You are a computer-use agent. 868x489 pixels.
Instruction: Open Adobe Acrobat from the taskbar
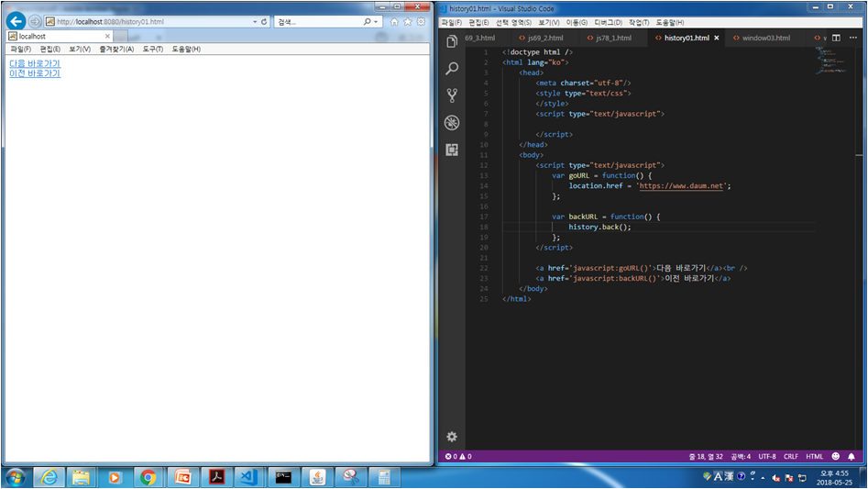click(216, 477)
